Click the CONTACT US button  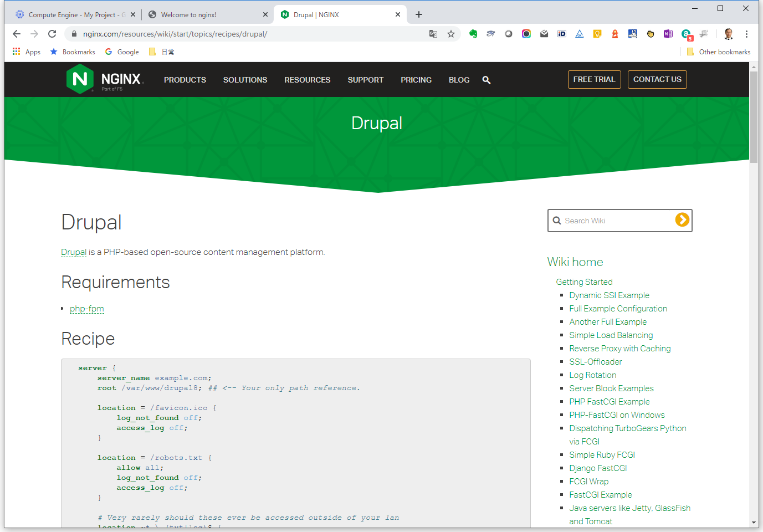[657, 79]
